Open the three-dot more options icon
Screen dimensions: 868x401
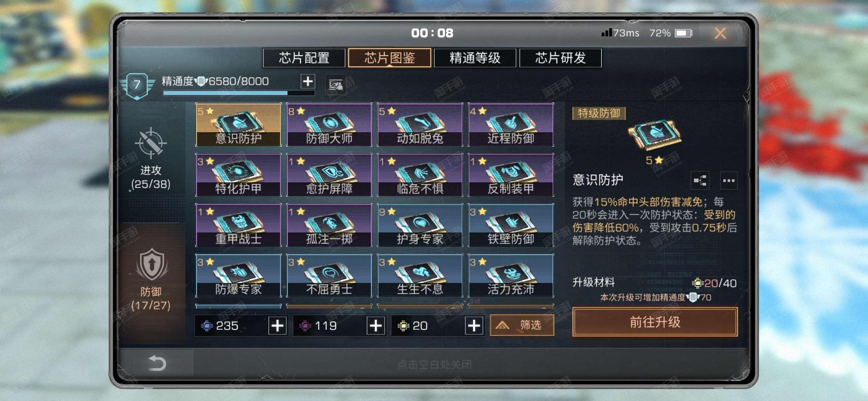[x=729, y=181]
